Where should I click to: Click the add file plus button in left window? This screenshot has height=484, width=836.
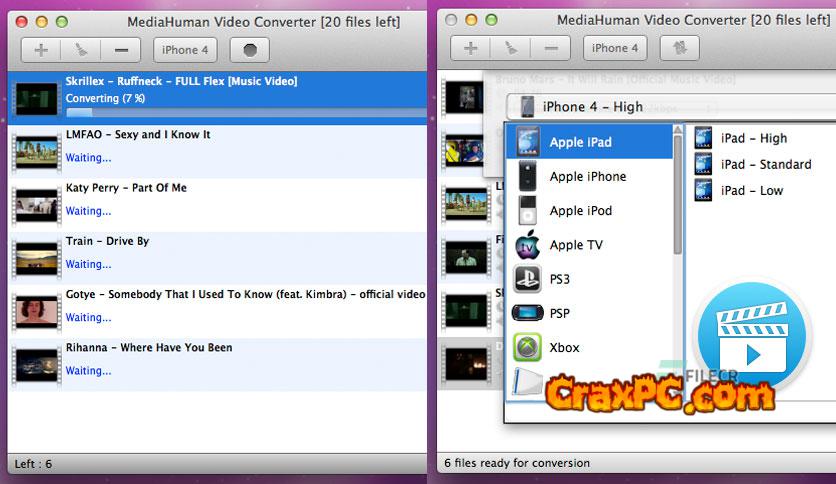point(41,49)
